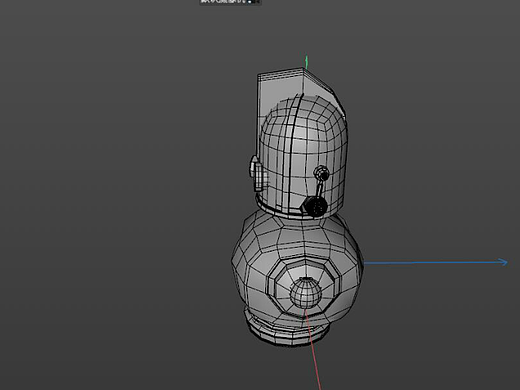Select the dark hexagonal knob on the head
520x390 pixels.
[314, 206]
